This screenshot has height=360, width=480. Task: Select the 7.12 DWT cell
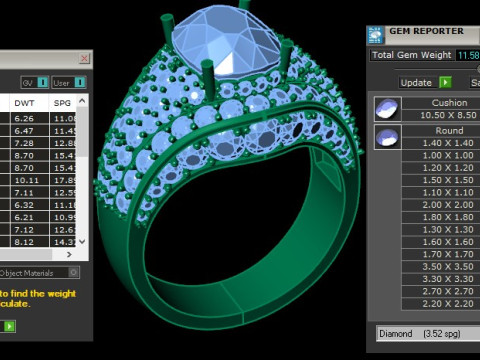pyautogui.click(x=30, y=229)
